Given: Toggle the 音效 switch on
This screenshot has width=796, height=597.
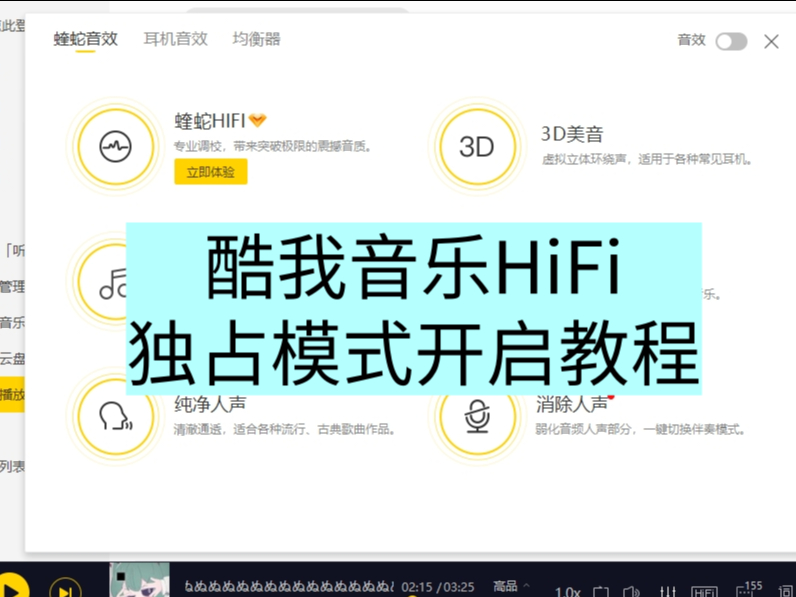Looking at the screenshot, I should click(x=731, y=41).
